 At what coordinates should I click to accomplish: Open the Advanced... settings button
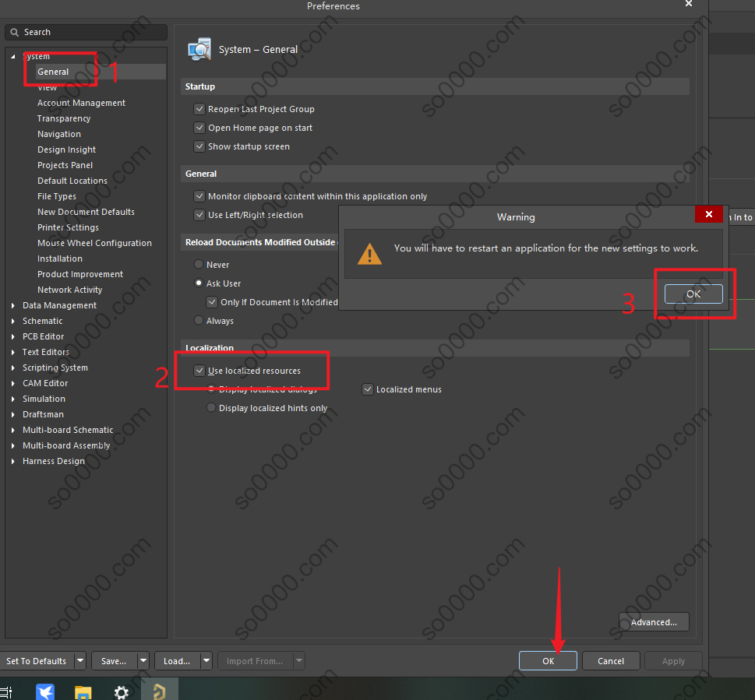click(654, 622)
